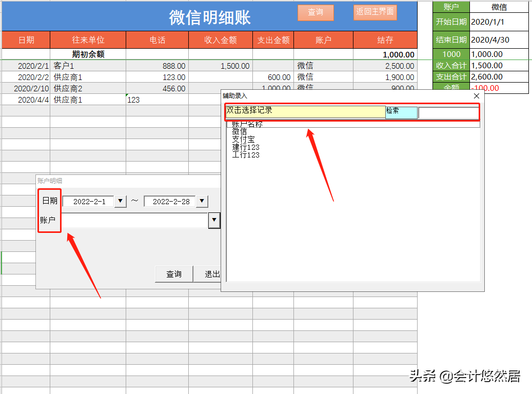Open the 2022-2-1 start date dropdown arrow
This screenshot has height=394, width=532.
point(120,201)
